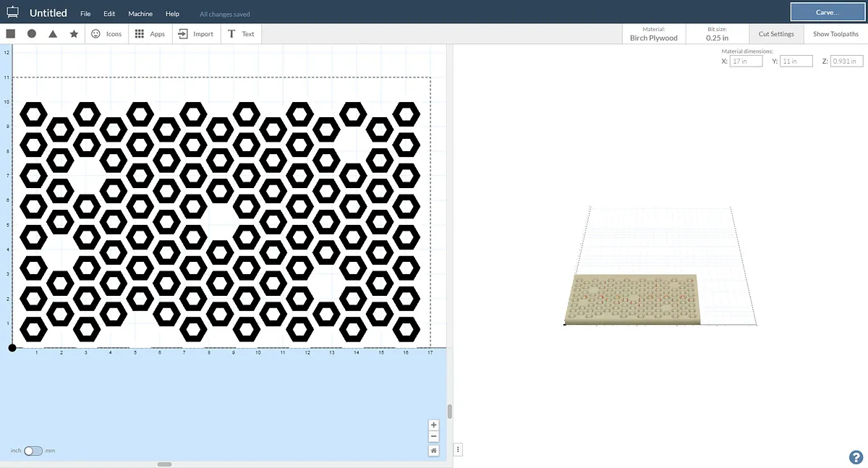868x468 pixels.
Task: Add a Text element
Action: [241, 34]
